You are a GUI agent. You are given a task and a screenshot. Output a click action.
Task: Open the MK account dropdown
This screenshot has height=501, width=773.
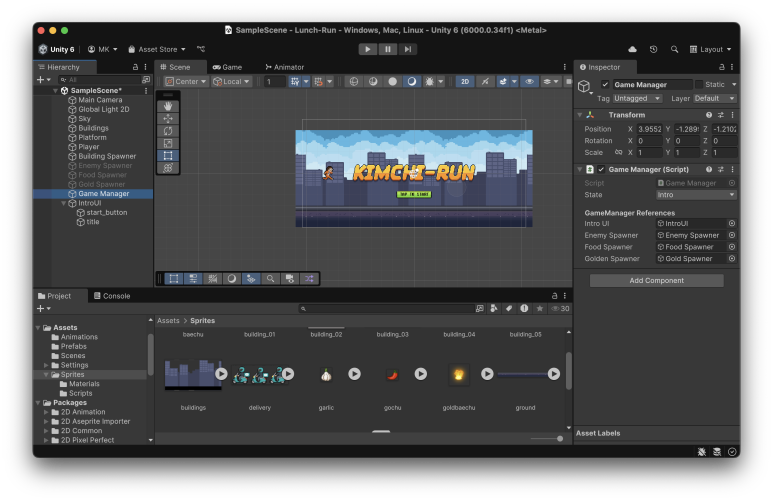[103, 49]
